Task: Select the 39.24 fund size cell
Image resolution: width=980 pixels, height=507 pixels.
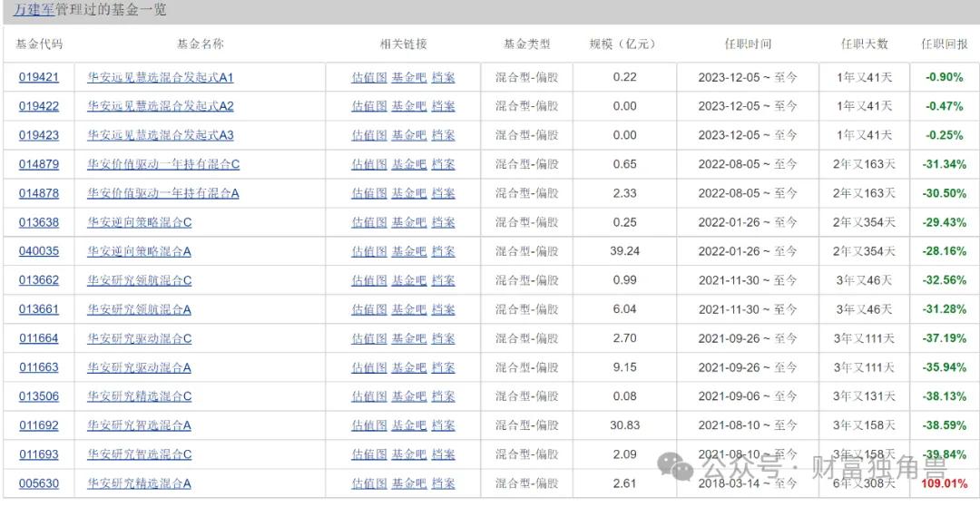Action: [x=624, y=251]
